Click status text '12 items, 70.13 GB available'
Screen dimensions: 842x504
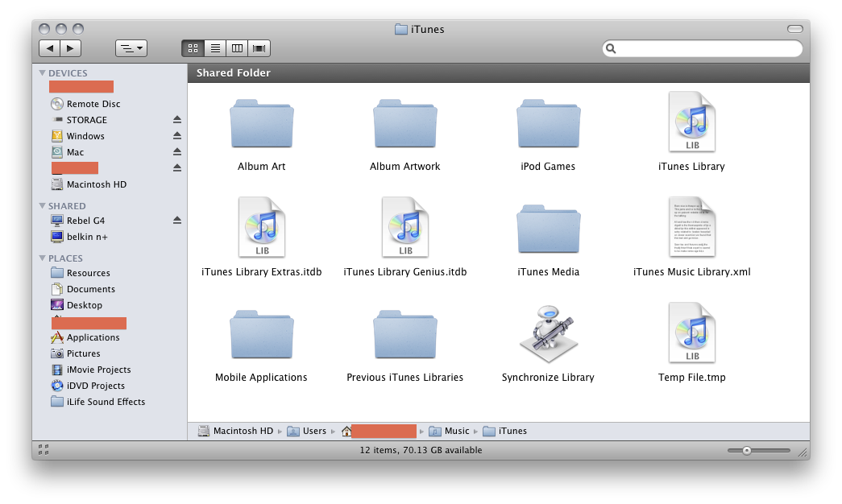click(x=421, y=450)
